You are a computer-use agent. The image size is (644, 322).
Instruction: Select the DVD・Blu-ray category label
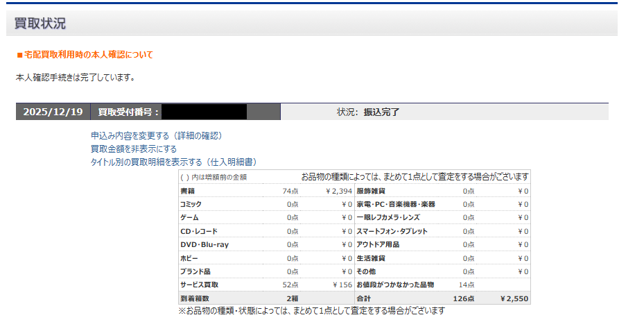(x=204, y=244)
